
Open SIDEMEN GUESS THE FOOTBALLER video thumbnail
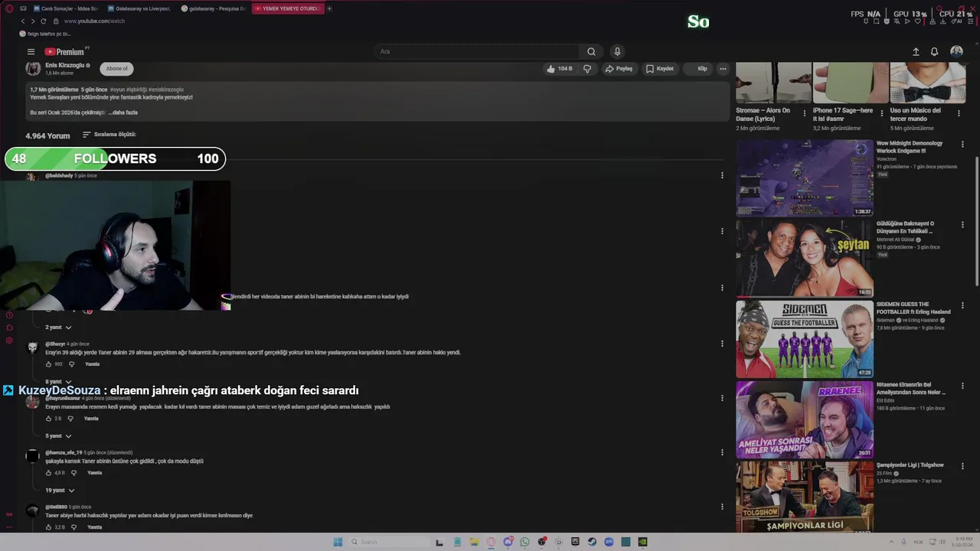click(x=805, y=339)
